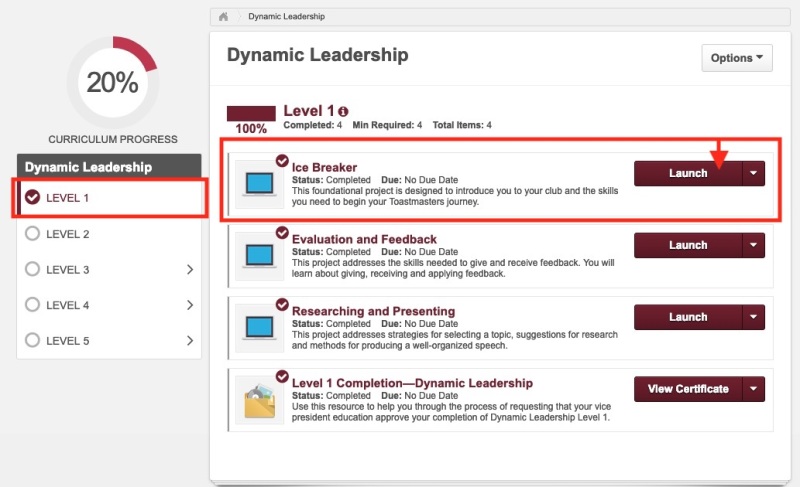Click the Dynamic Leadership breadcrumb
This screenshot has width=800, height=487.
pyautogui.click(x=286, y=16)
